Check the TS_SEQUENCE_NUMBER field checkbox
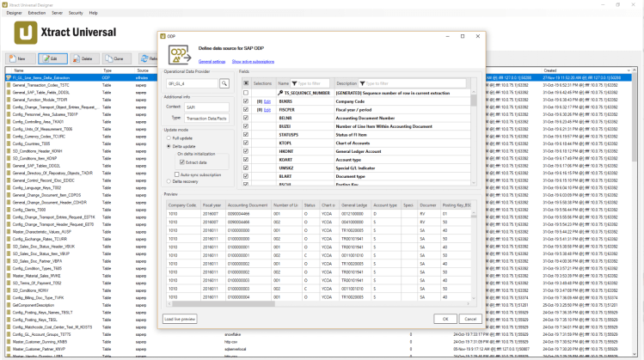The height and width of the screenshot is (360, 644). 245,92
